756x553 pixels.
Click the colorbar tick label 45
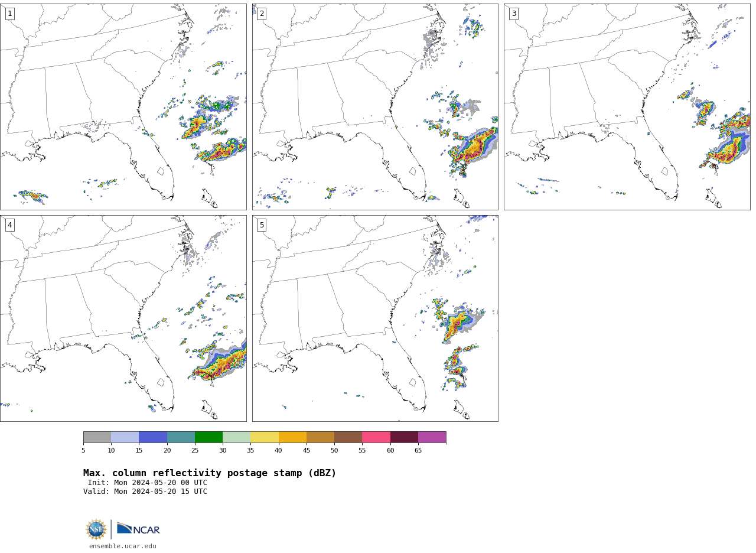click(x=307, y=451)
